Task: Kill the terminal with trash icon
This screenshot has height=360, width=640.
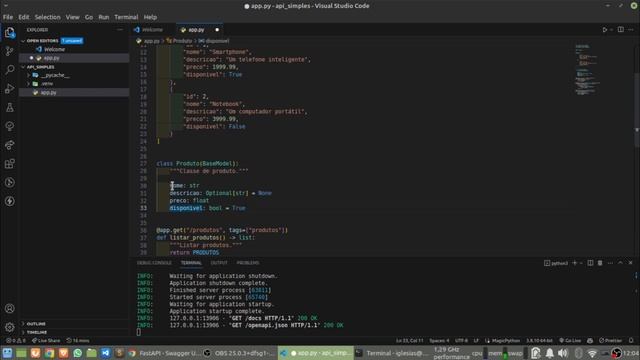Action: coord(600,263)
